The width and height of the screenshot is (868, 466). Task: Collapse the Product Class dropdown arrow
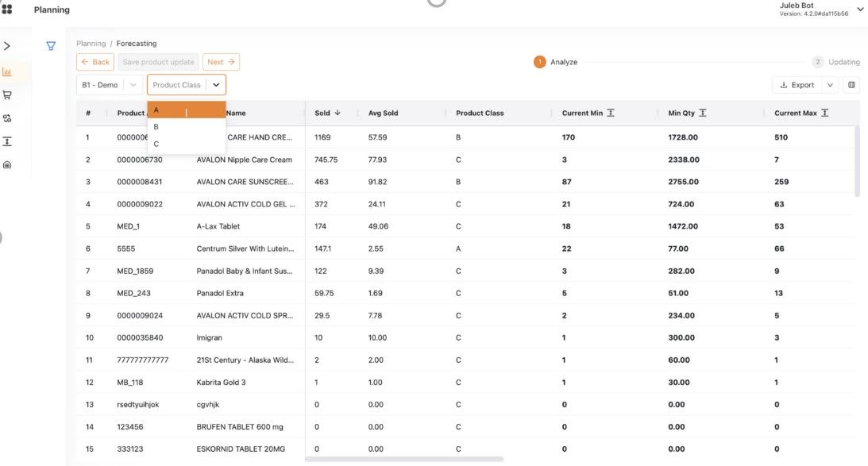point(215,85)
